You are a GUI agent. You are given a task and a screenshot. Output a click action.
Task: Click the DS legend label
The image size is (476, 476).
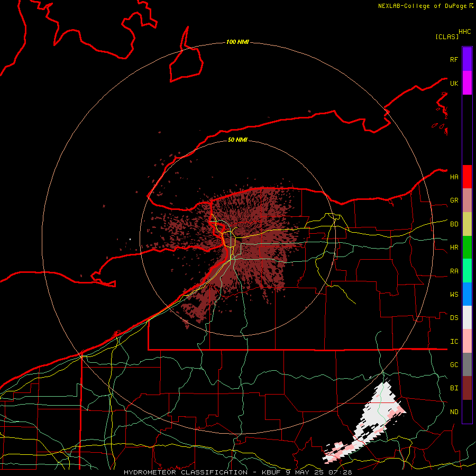tap(454, 317)
